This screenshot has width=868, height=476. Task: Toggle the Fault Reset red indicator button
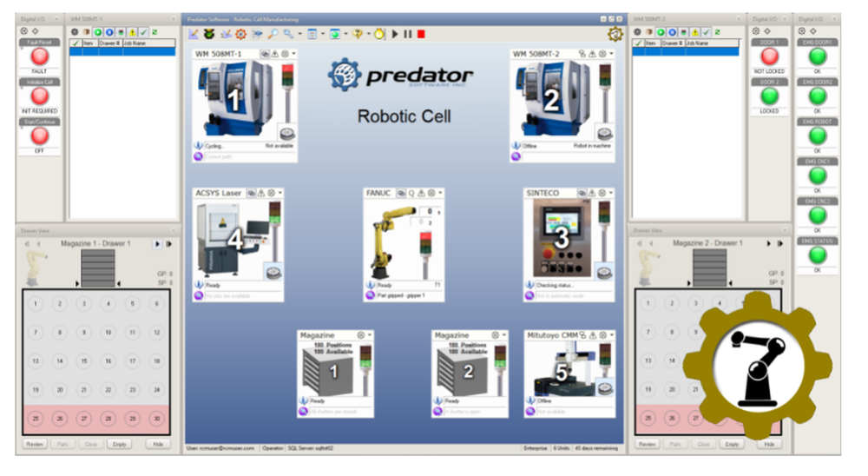point(39,56)
